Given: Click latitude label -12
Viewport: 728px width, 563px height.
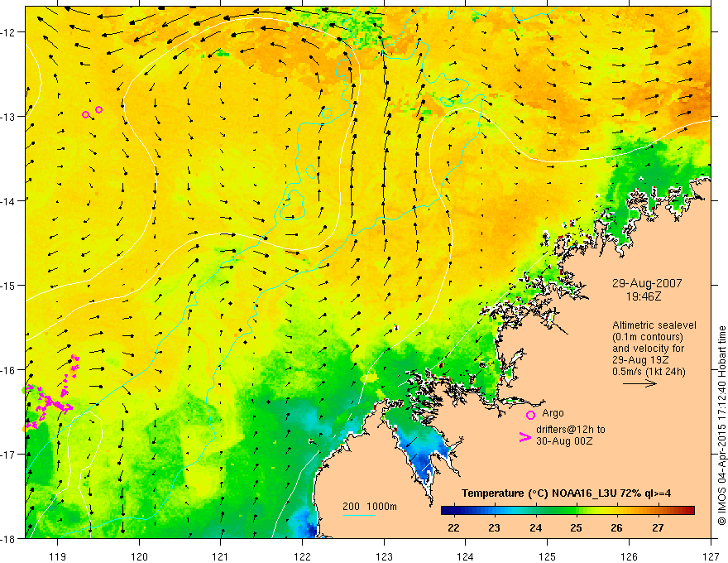Looking at the screenshot, I should pyautogui.click(x=8, y=32).
